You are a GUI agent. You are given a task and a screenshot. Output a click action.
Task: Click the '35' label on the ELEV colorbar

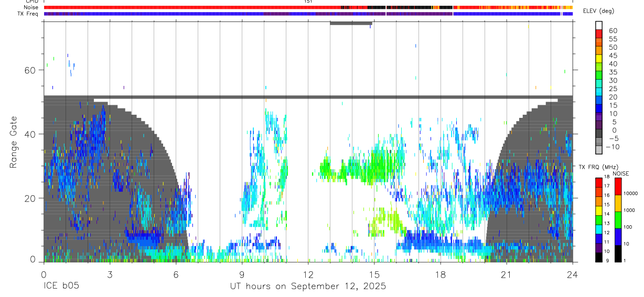coord(613,72)
